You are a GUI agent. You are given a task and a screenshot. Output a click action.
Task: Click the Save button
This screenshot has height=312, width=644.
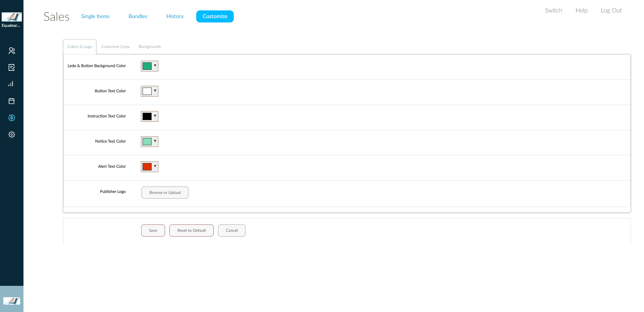pyautogui.click(x=153, y=230)
